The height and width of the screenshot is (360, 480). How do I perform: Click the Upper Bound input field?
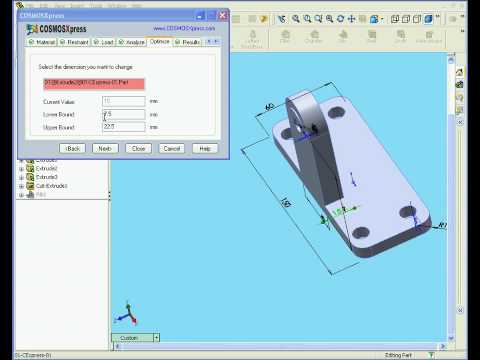(124, 127)
